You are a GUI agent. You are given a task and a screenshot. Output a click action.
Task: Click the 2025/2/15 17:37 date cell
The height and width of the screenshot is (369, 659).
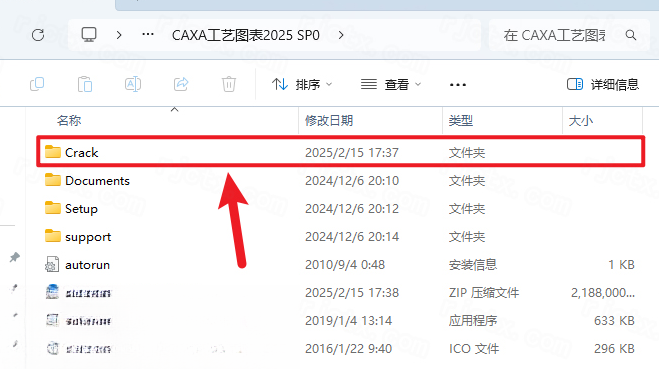coord(352,153)
